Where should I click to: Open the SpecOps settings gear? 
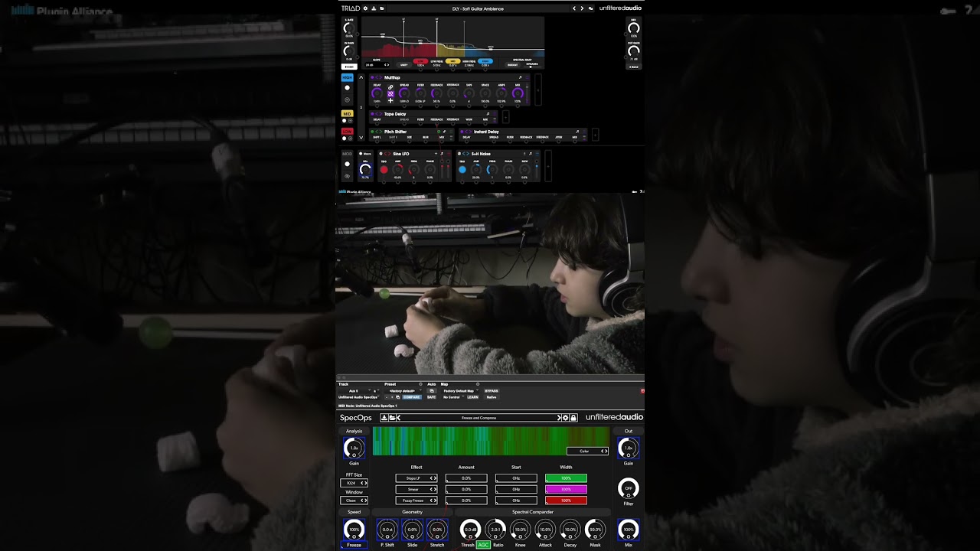[566, 418]
